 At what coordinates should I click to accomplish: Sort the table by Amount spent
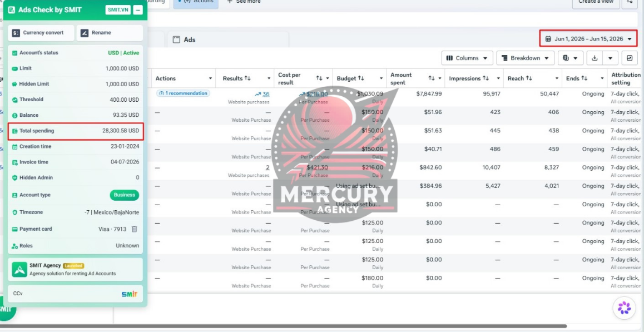click(432, 78)
